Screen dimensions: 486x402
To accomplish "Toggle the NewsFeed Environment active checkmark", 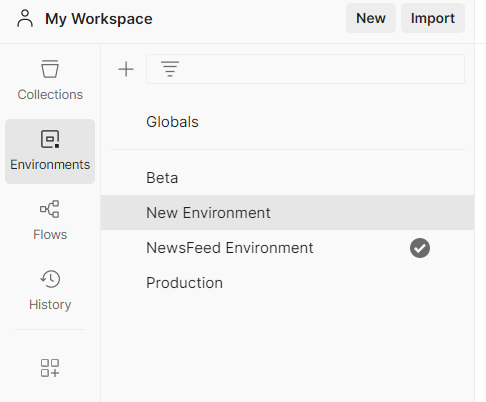I will point(420,248).
